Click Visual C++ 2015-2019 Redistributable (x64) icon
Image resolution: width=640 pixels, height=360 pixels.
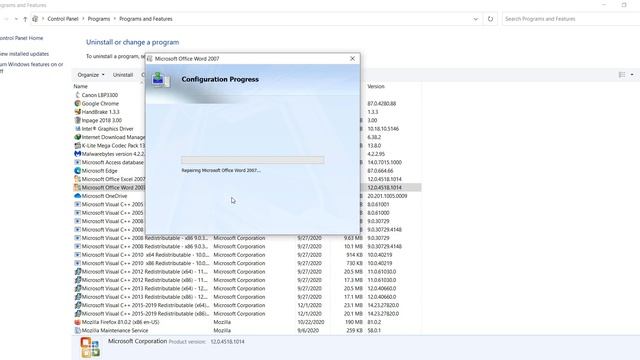pos(78,305)
